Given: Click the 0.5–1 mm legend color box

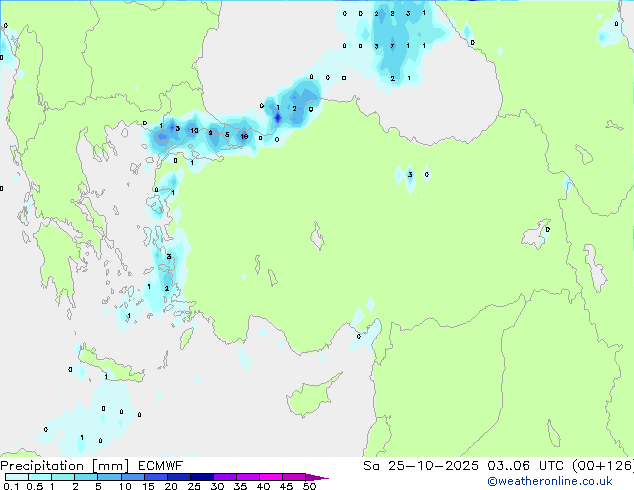Looking at the screenshot, I should coord(40,477).
